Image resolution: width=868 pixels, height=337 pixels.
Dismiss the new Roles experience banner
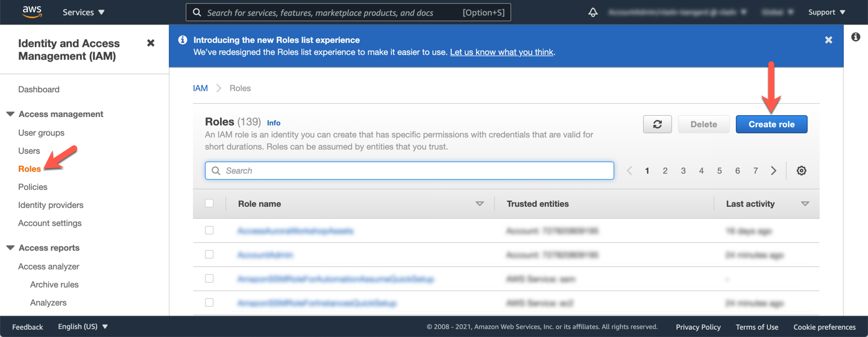click(828, 40)
